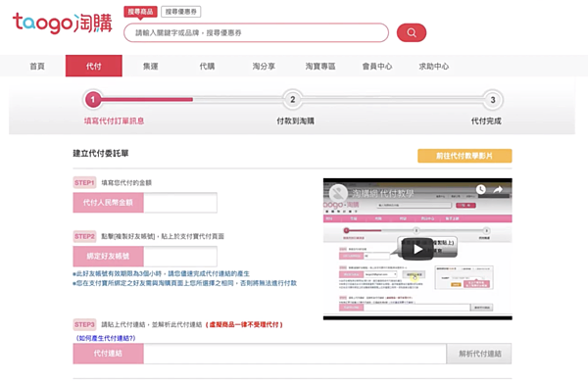This screenshot has width=588, height=384.
Task: Click the STEP1 badge
Action: 84,182
